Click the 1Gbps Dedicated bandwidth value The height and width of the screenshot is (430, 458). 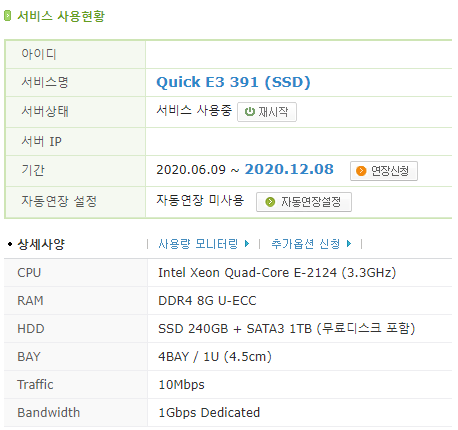[209, 413]
